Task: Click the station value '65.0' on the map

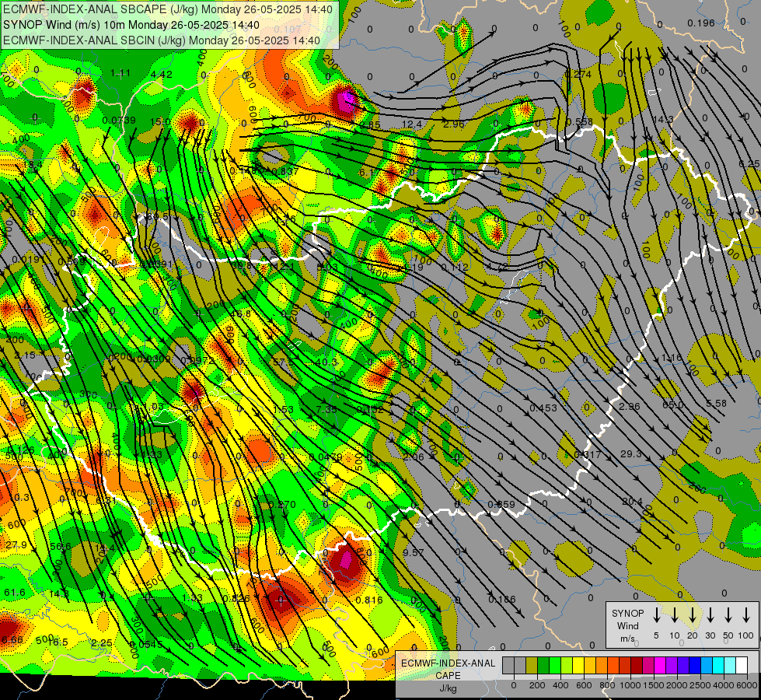Action: (672, 404)
